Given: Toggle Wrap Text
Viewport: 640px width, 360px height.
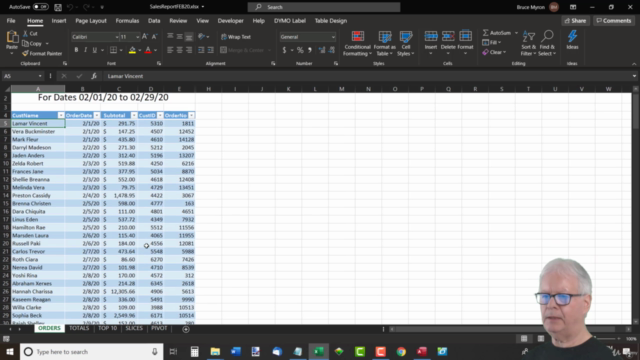Looking at the screenshot, I should click(x=236, y=37).
